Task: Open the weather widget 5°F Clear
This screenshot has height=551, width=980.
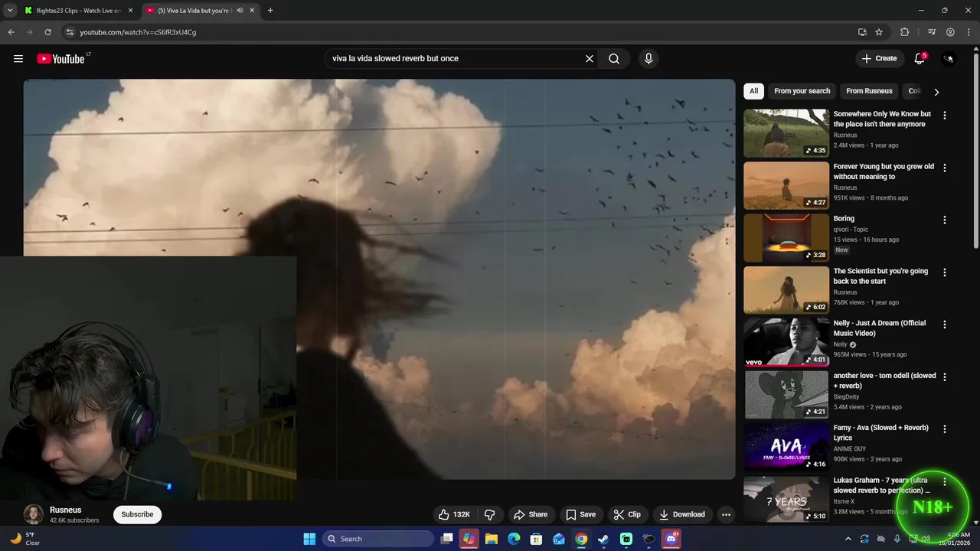Action: (24, 539)
